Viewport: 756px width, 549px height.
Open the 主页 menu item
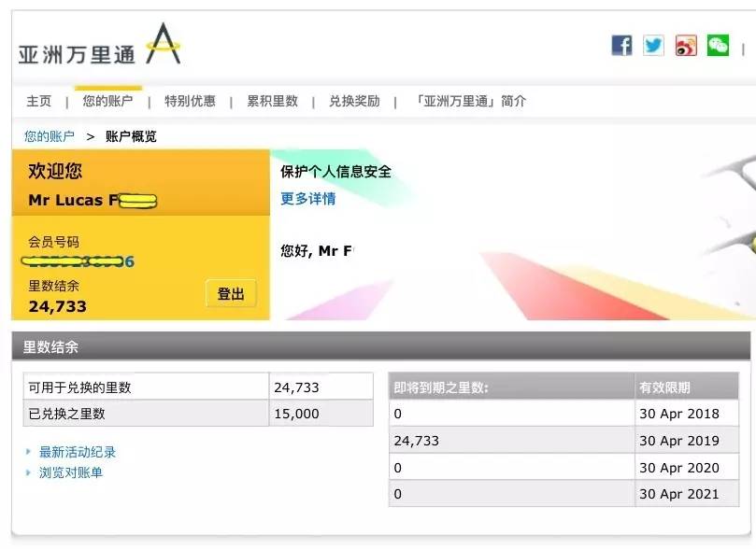pos(38,101)
